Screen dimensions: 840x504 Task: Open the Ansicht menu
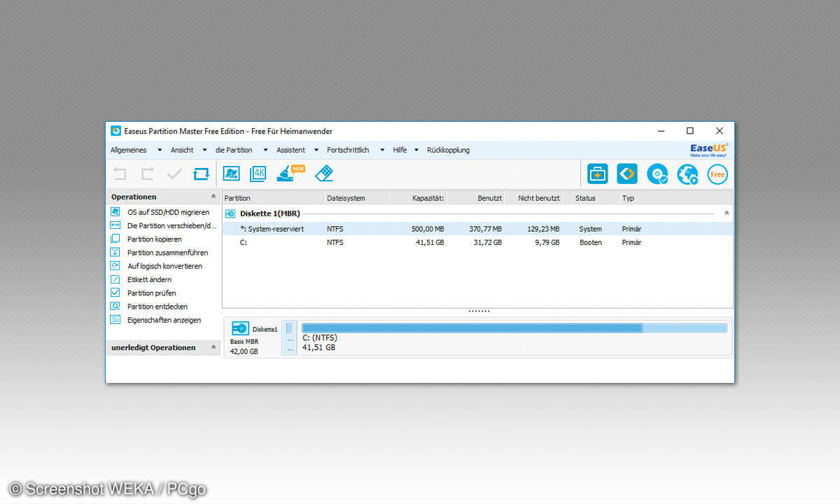pyautogui.click(x=182, y=150)
